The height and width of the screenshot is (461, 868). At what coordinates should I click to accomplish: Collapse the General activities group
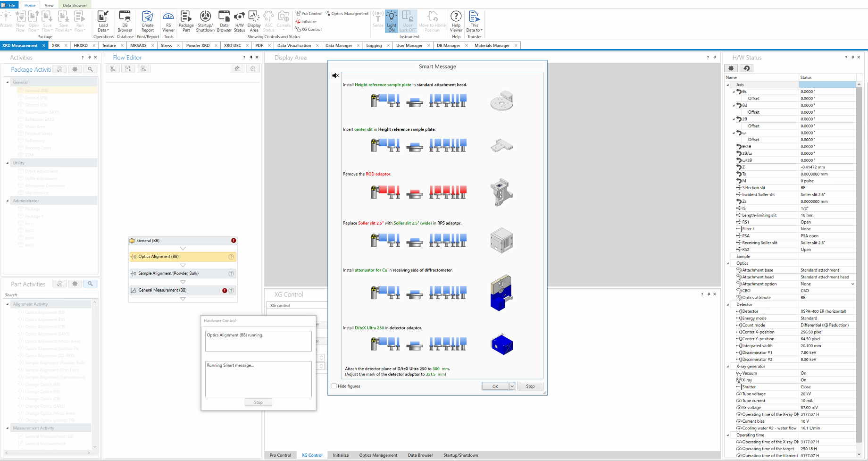click(x=8, y=82)
